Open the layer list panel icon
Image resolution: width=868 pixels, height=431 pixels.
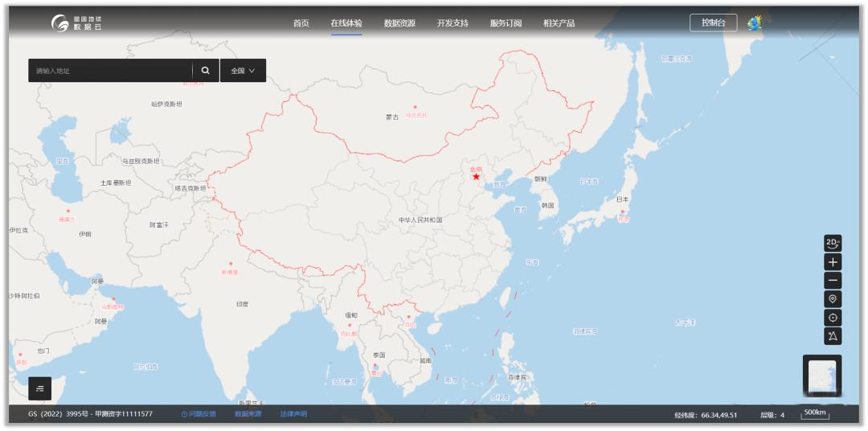tap(40, 388)
